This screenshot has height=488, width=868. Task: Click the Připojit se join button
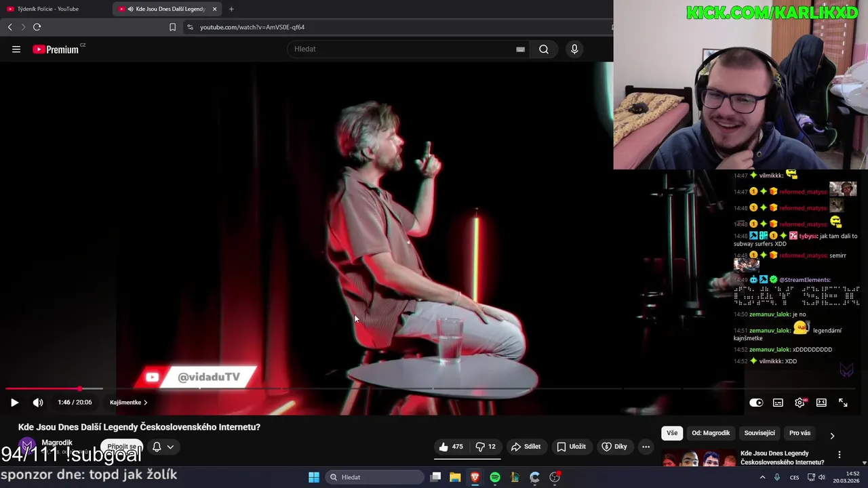pos(122,447)
